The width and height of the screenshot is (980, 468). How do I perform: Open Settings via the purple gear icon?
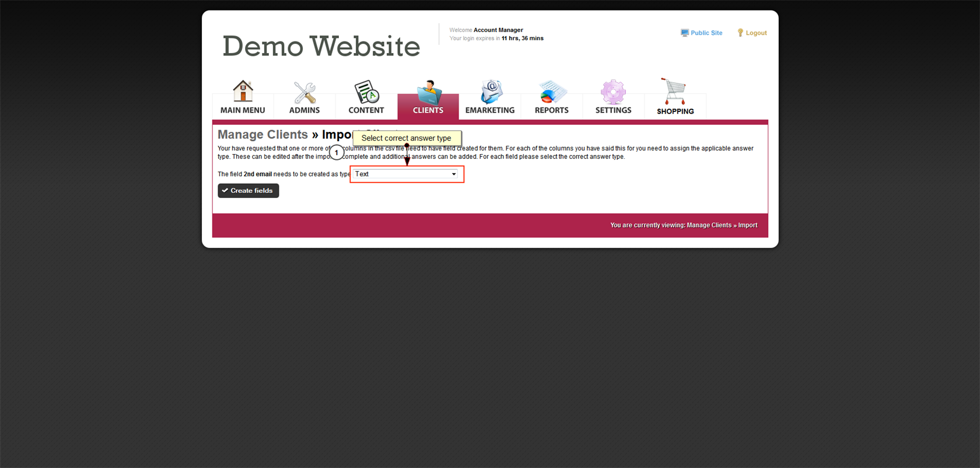point(613,92)
